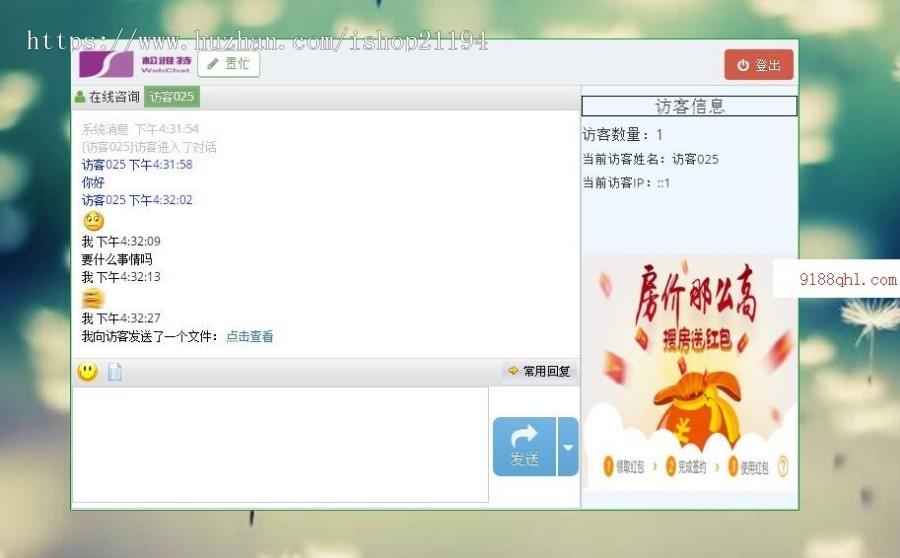Click the dizzy emoji sent by 访客025
The height and width of the screenshot is (558, 900).
tap(94, 220)
